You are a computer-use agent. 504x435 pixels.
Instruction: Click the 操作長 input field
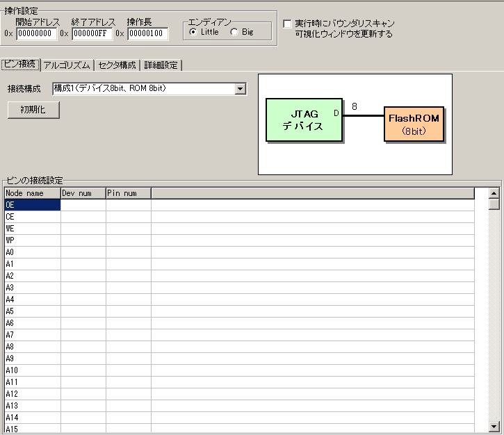pos(147,33)
